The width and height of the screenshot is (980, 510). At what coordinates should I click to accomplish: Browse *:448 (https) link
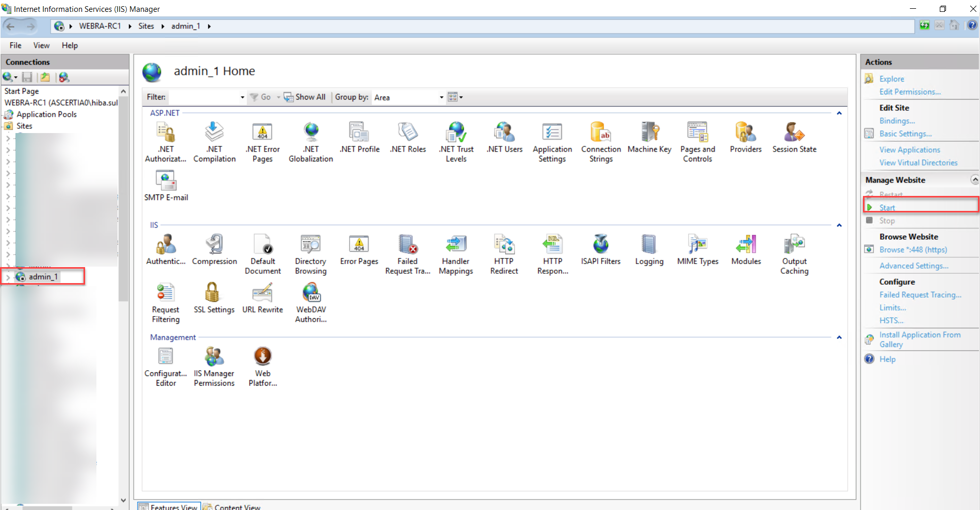click(913, 250)
